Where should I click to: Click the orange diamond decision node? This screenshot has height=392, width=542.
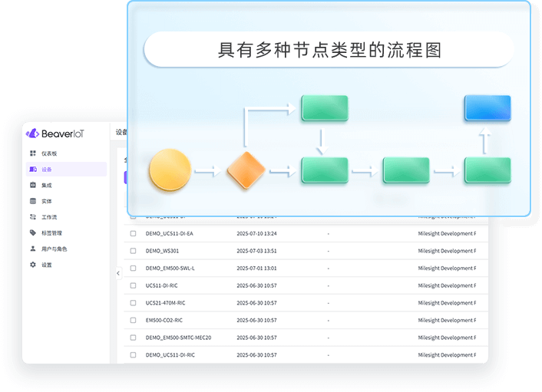tap(246, 170)
